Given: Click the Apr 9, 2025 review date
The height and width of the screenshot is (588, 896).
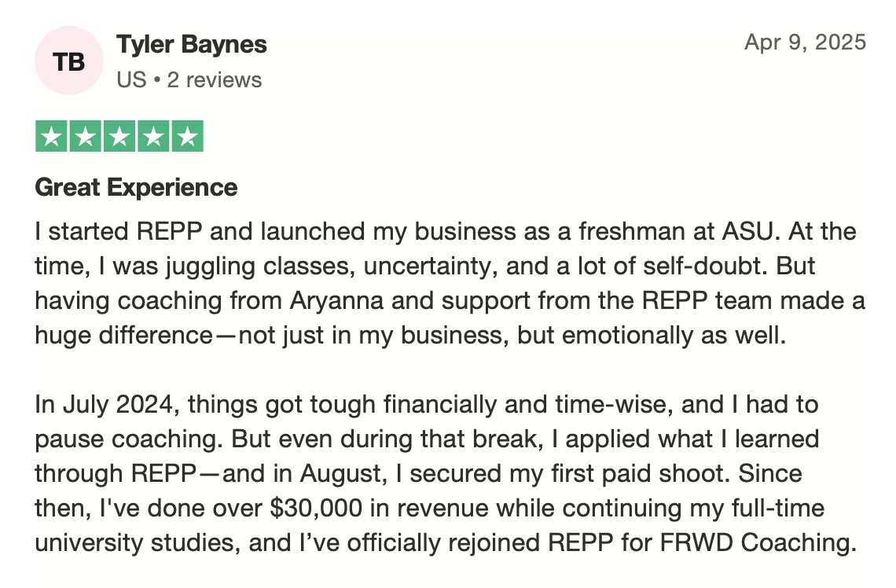Looking at the screenshot, I should pos(805,42).
